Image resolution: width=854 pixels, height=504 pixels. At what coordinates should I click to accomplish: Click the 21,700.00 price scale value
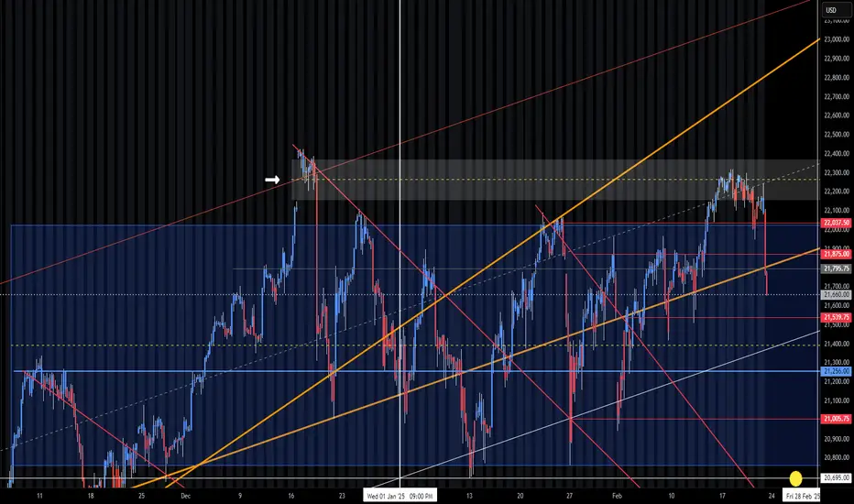click(x=837, y=286)
